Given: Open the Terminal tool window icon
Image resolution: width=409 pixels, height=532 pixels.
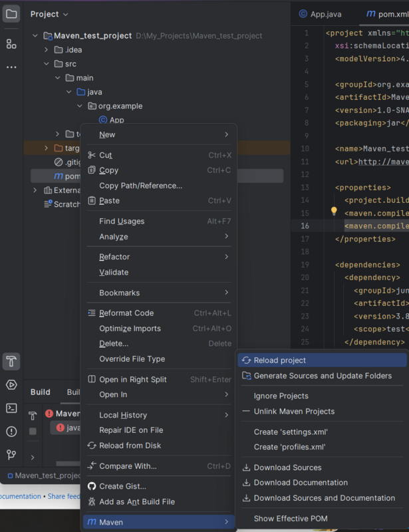Looking at the screenshot, I should [x=11, y=408].
